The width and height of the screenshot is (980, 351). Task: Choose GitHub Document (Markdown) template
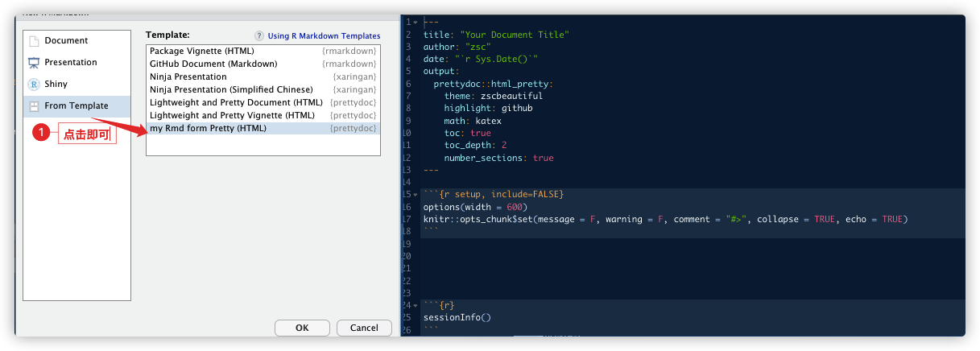pos(263,64)
